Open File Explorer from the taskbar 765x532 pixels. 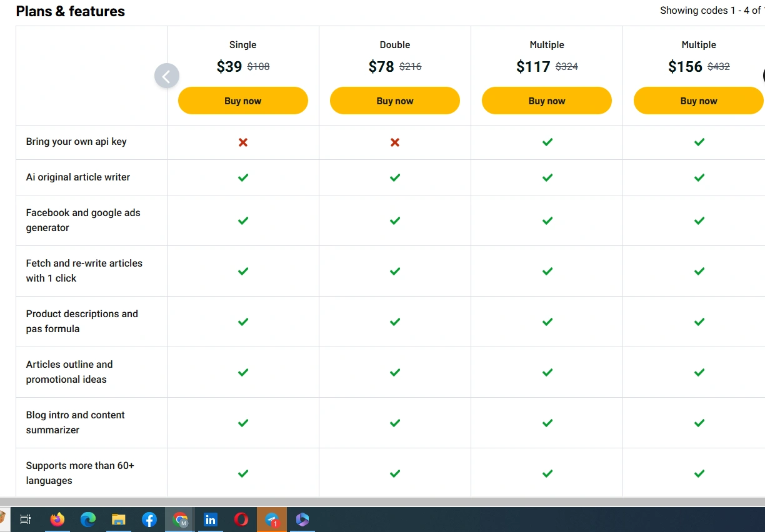point(119,520)
